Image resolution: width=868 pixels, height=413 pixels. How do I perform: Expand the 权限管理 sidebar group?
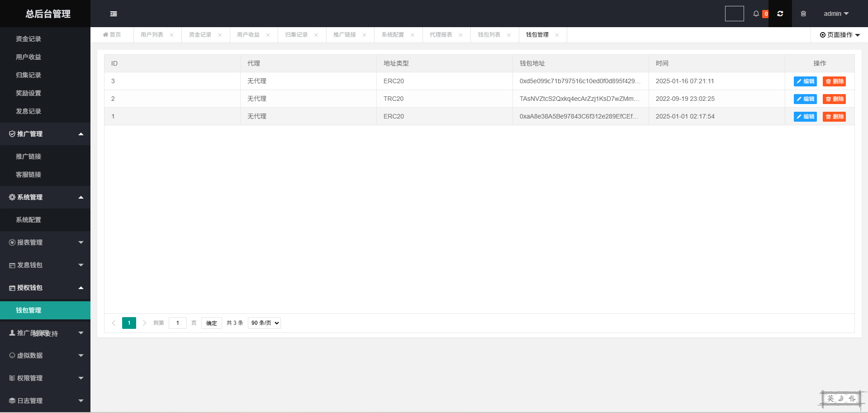(45, 378)
